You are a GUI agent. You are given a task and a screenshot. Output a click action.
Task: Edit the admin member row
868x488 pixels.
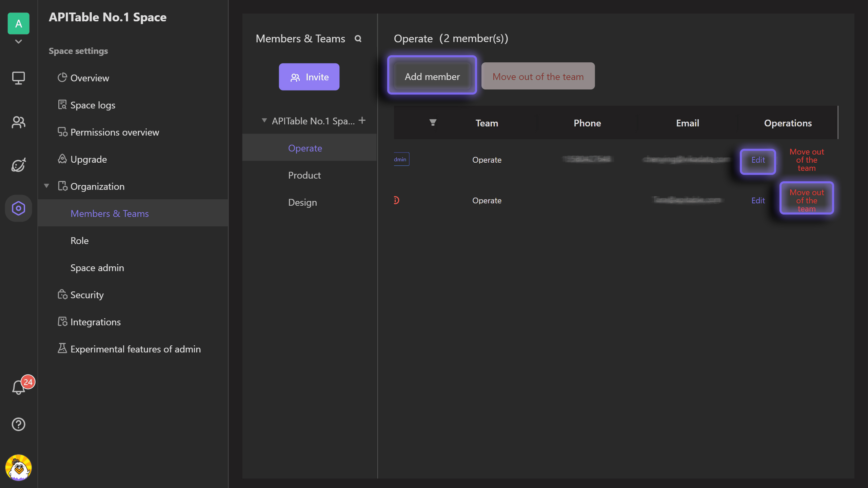click(x=758, y=160)
